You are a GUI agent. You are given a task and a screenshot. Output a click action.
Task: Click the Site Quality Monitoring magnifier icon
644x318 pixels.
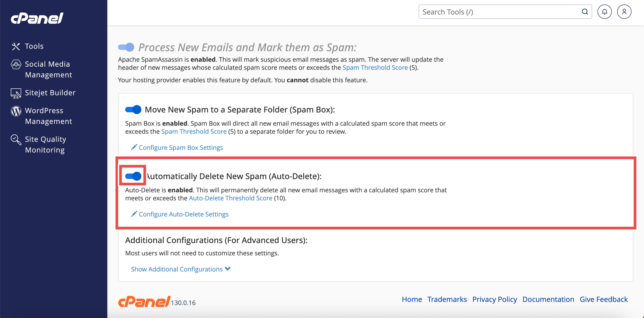pyautogui.click(x=16, y=140)
